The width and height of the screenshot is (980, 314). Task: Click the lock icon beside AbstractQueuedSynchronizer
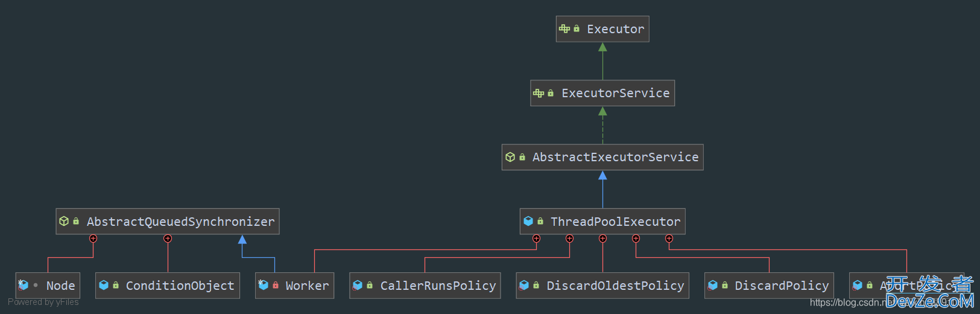point(76,221)
